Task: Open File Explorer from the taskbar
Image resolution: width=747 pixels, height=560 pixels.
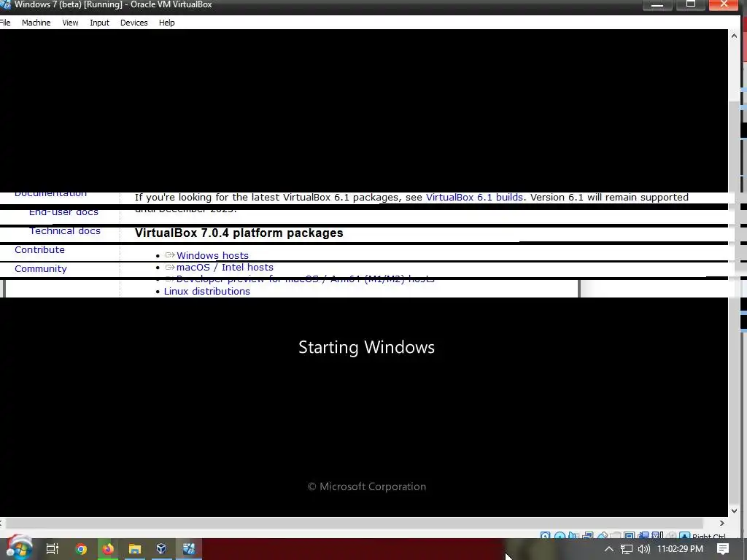Action: pyautogui.click(x=135, y=548)
